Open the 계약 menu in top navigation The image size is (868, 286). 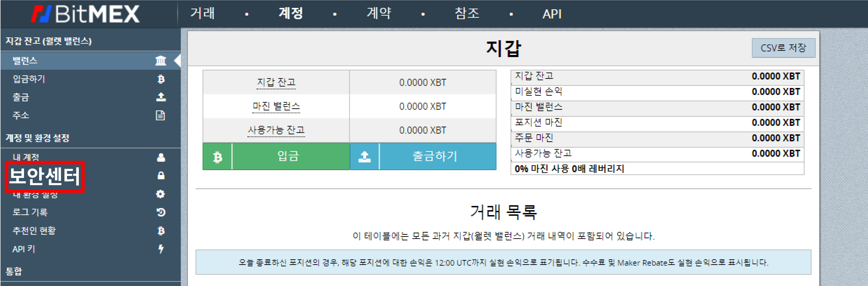379,14
